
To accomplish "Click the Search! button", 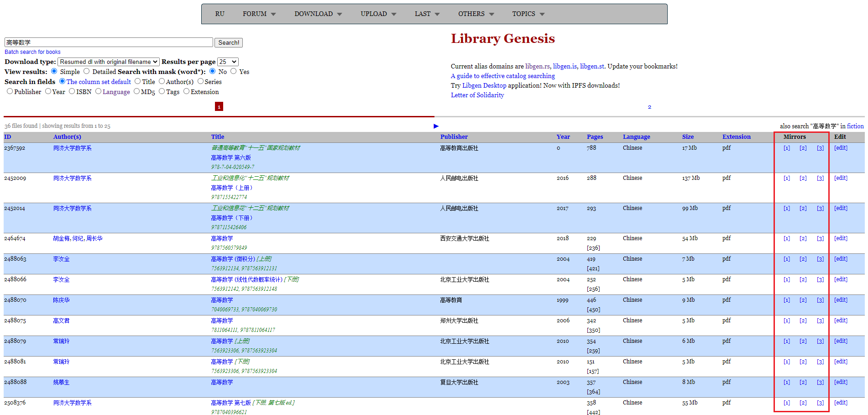I will pyautogui.click(x=229, y=42).
